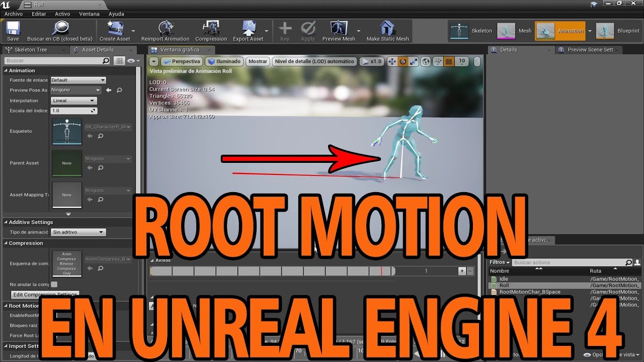Screen dimensions: 644x362
Task: Open the eye visibility options in details
Action: pos(133,60)
